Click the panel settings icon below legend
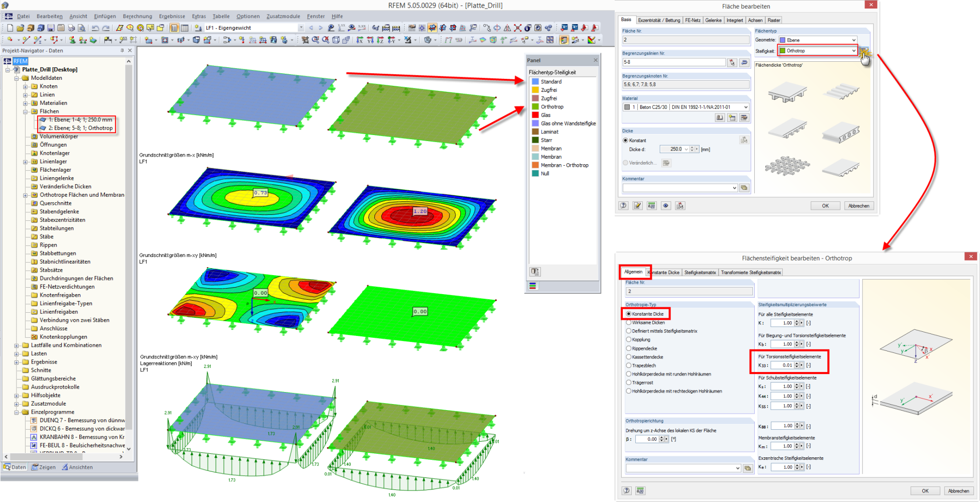The width and height of the screenshot is (980, 502). (x=535, y=272)
